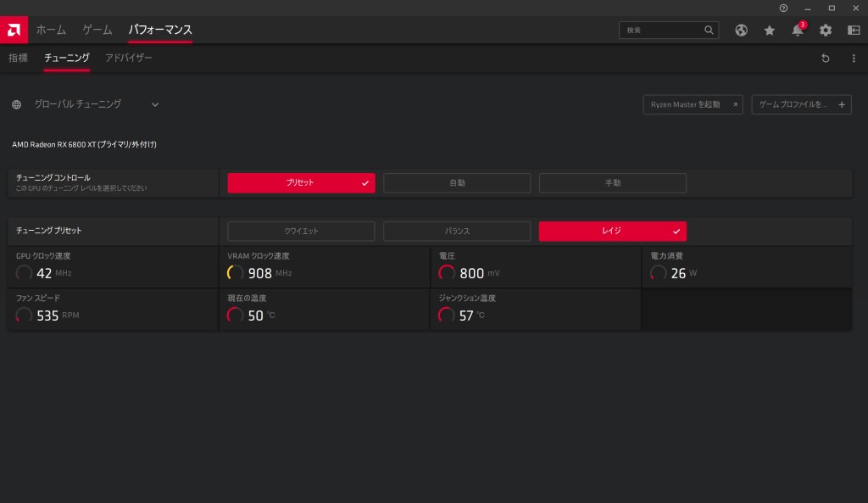The image size is (868, 503).
Task: Click the AMD Radeon RX 6800 XT label
Action: click(84, 144)
